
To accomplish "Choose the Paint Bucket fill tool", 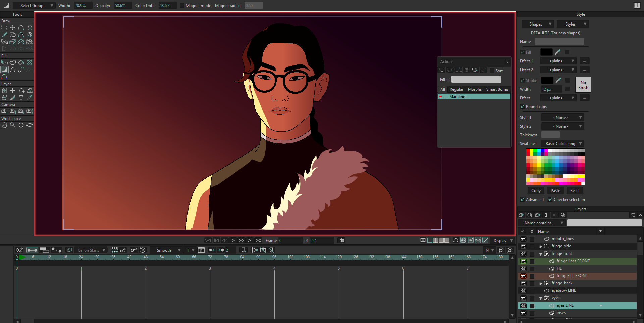I will click(x=21, y=62).
